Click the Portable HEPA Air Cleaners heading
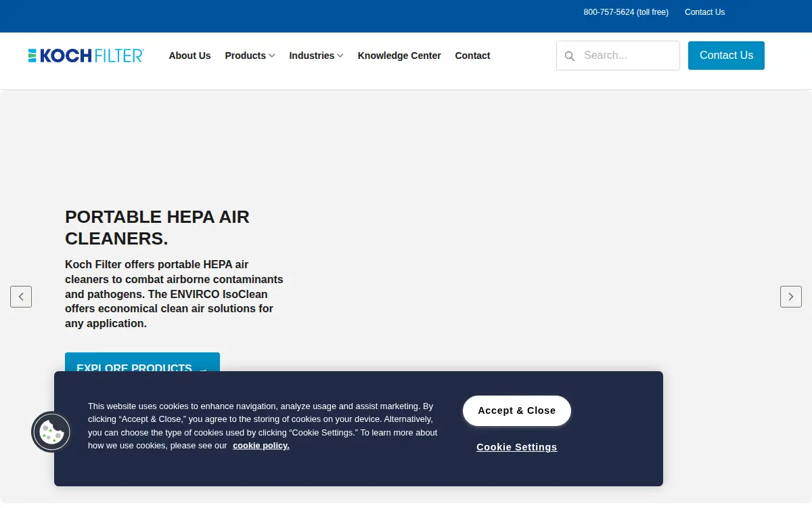Screen dimensions: 812x508 (x=157, y=228)
